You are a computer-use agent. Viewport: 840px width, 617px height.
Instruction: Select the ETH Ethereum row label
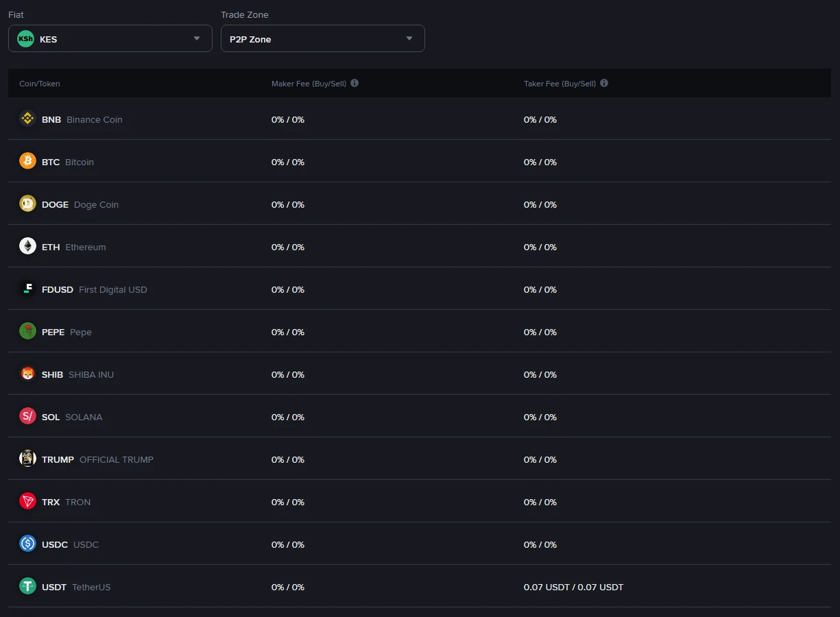(x=74, y=247)
